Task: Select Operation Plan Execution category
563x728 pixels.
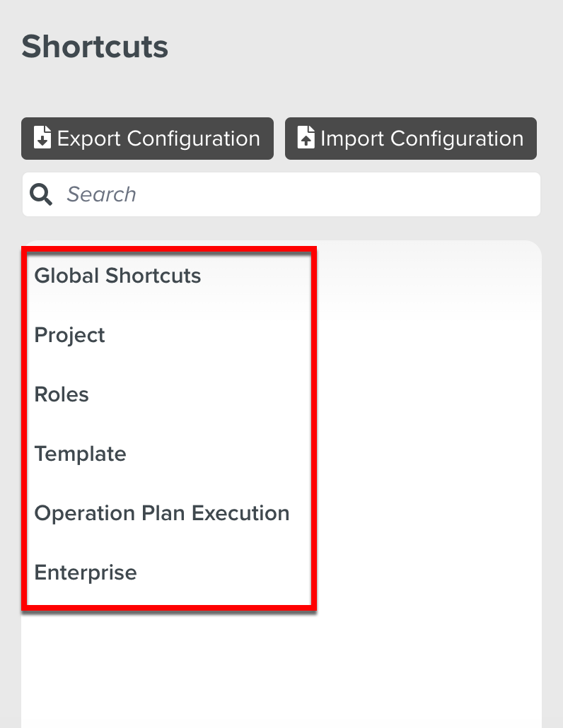Action: (162, 513)
